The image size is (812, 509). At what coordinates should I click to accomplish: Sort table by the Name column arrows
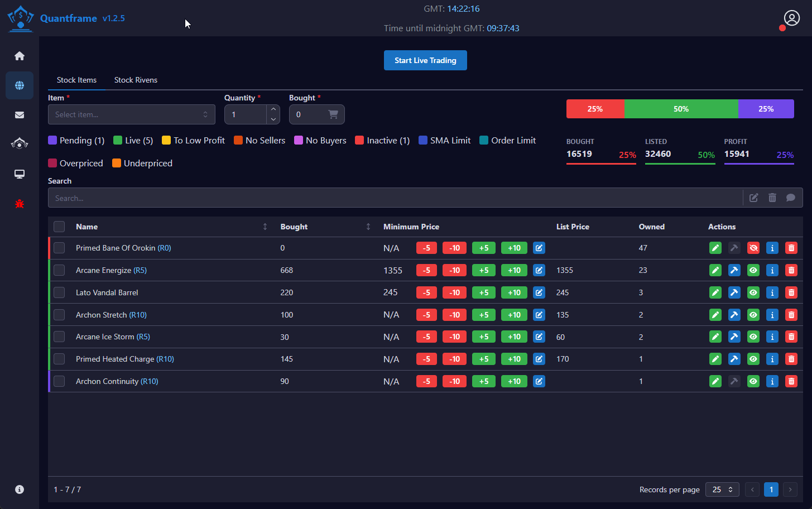tap(265, 227)
